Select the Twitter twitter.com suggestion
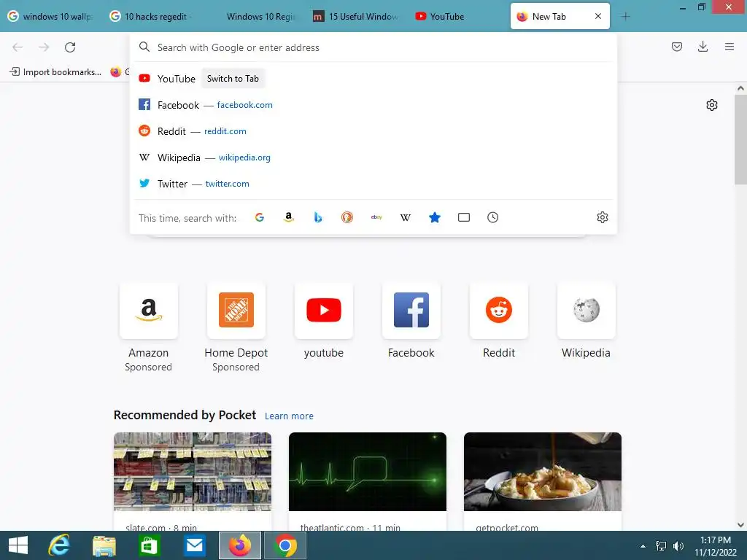Viewport: 747px width, 560px height. click(373, 183)
